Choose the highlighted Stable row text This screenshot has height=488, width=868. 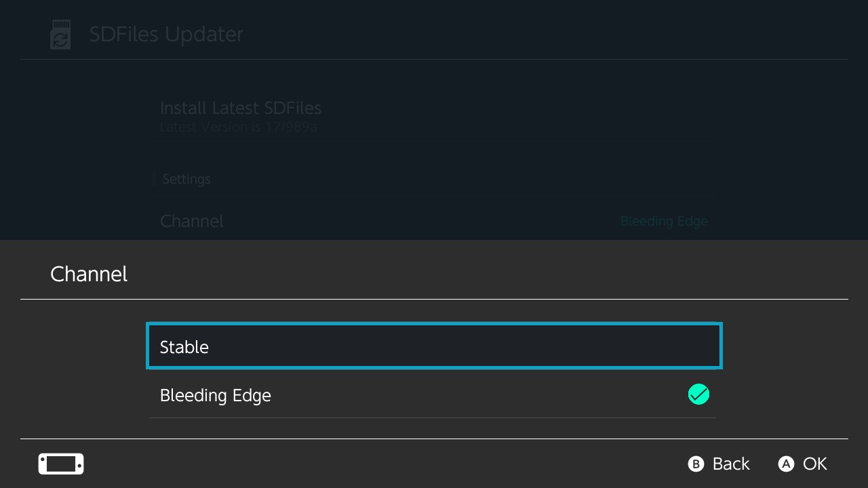pyautogui.click(x=184, y=347)
